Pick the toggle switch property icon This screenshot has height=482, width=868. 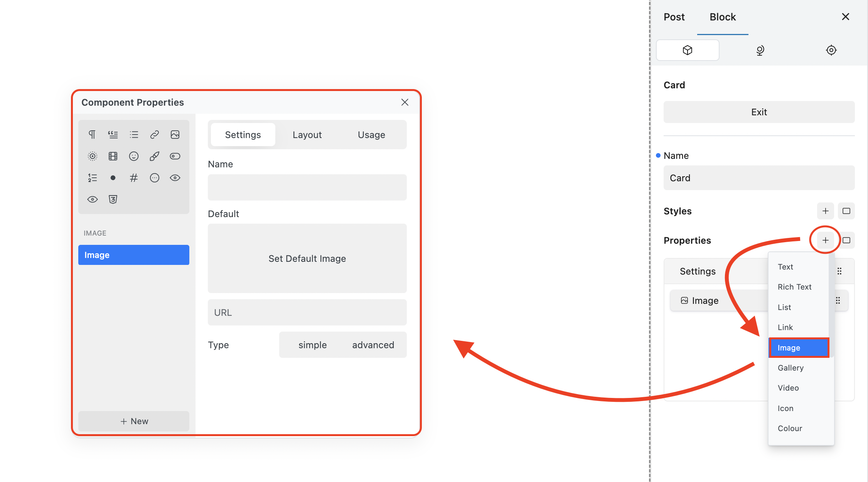point(175,156)
